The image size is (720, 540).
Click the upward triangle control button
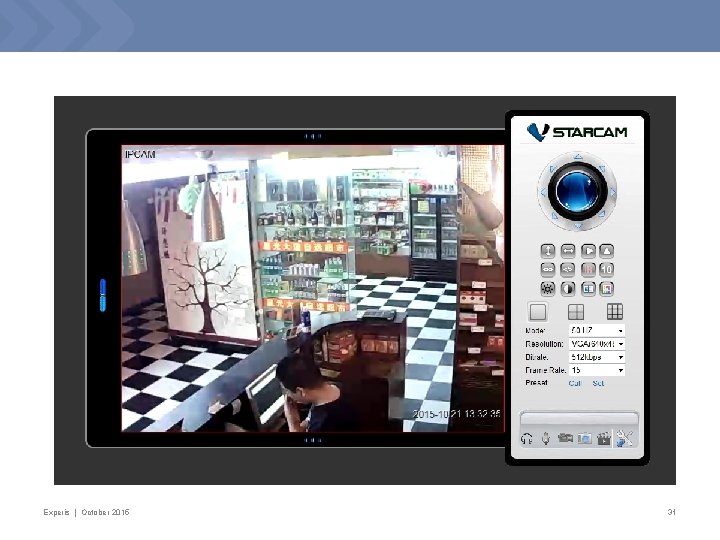[x=607, y=251]
